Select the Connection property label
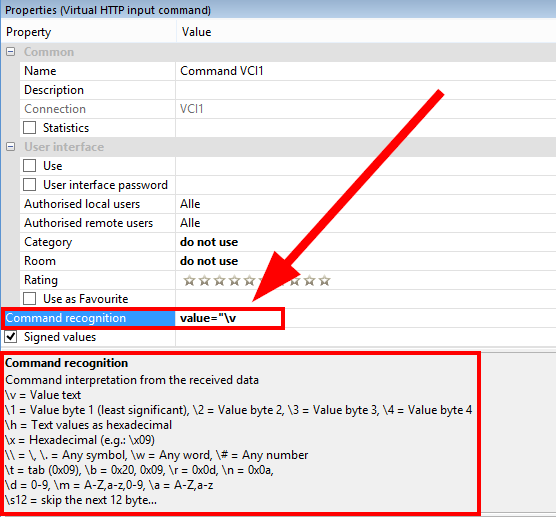 (55, 109)
